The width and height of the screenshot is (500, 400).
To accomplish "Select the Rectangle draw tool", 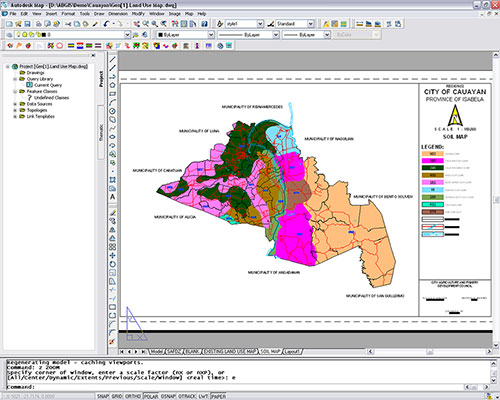I will (113, 94).
